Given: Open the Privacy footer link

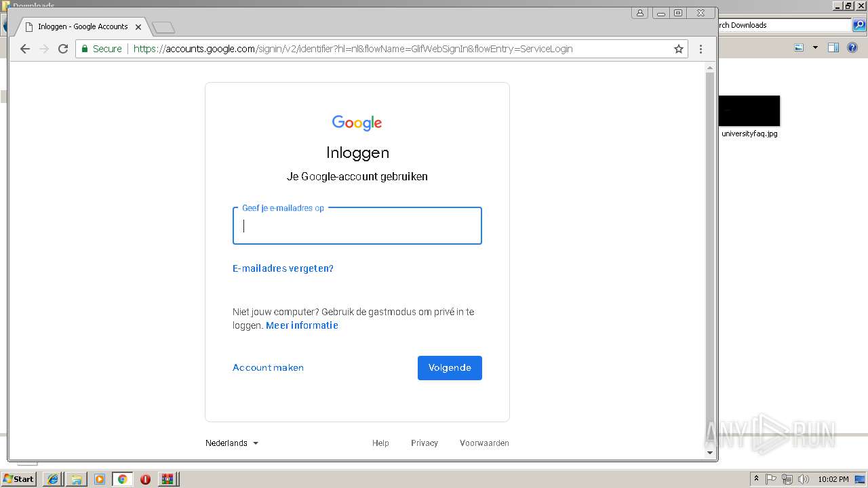Looking at the screenshot, I should pyautogui.click(x=425, y=443).
